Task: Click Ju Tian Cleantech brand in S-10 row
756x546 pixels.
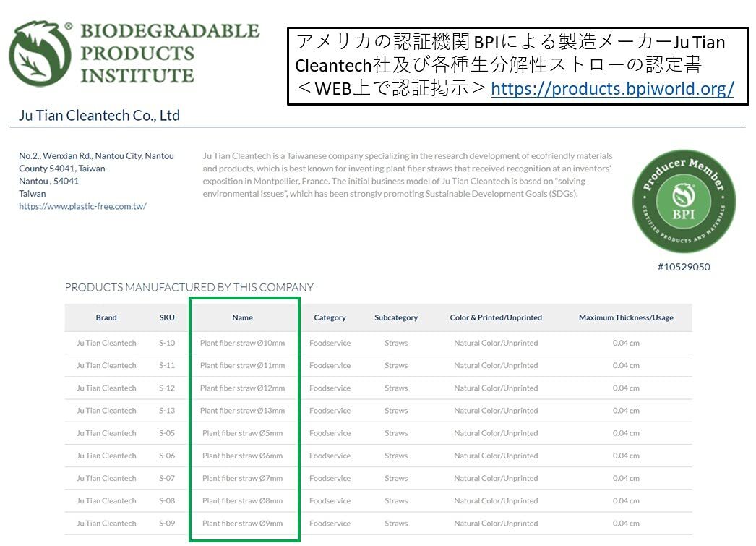Action: tap(106, 343)
